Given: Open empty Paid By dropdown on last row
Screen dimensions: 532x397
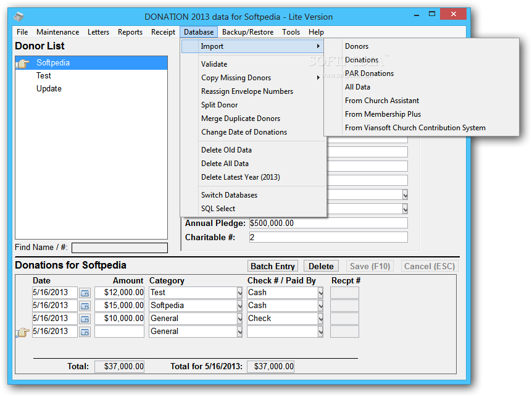Looking at the screenshot, I should pyautogui.click(x=320, y=331).
